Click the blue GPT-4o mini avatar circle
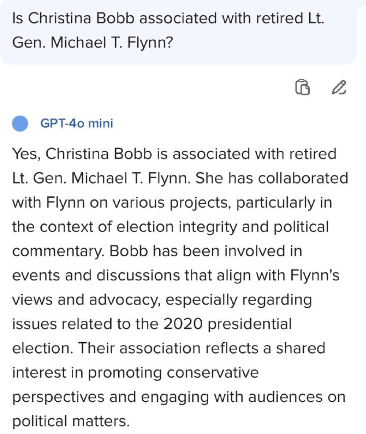Viewport: 366px width, 434px height. tap(20, 123)
